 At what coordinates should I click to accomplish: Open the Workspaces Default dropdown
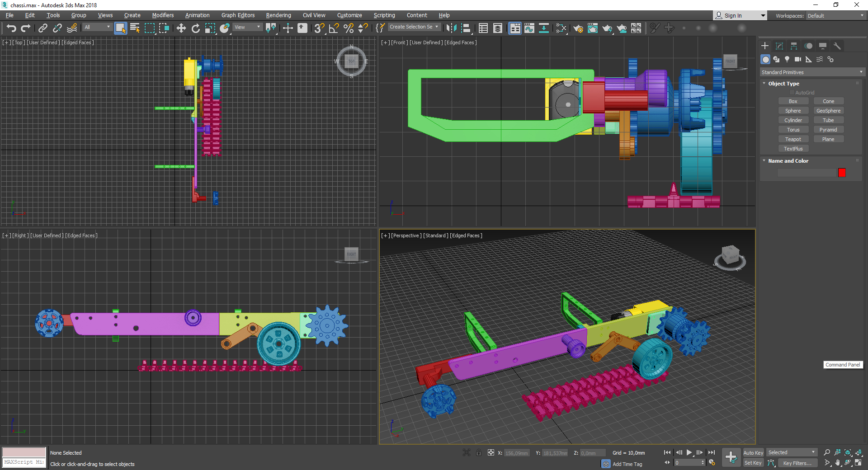[x=835, y=16]
